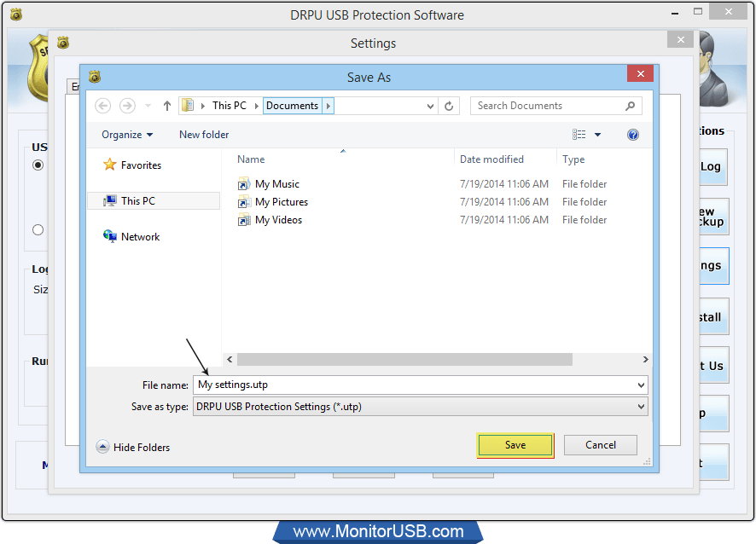The height and width of the screenshot is (544, 756).
Task: Open the File name dropdown arrow
Action: point(641,385)
